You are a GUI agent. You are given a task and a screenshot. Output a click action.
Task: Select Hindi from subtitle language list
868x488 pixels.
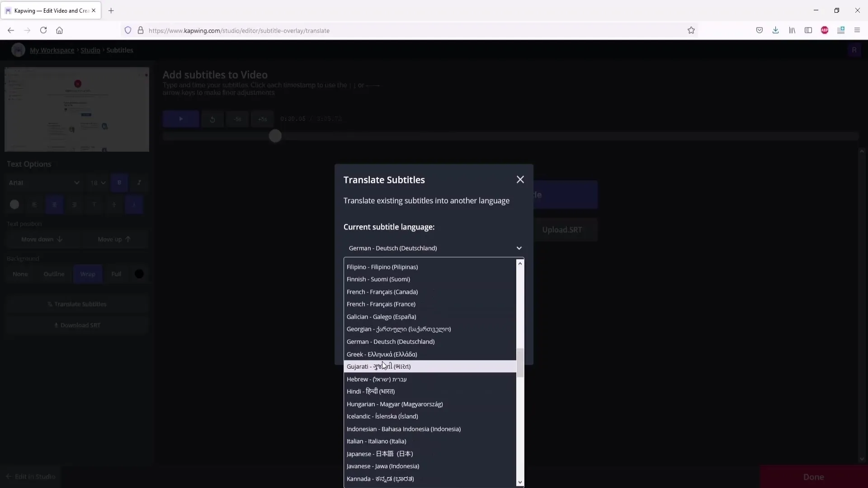pos(371,391)
